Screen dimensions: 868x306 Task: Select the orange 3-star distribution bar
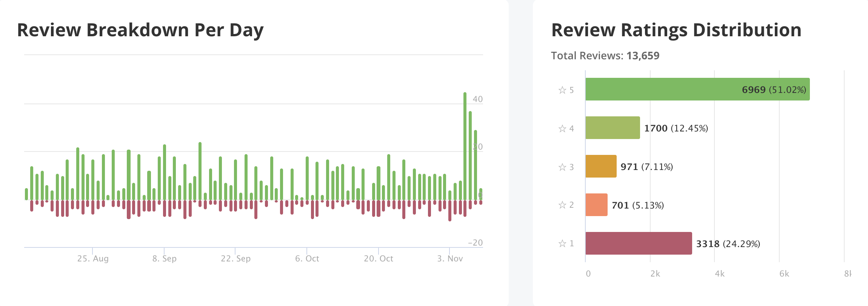click(x=601, y=166)
